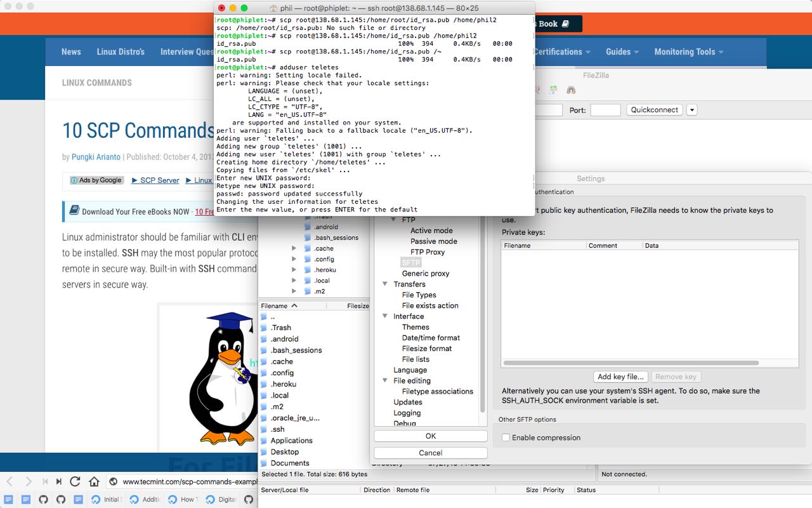812x508 pixels.
Task: Open site info via globe icon in address bar
Action: [x=113, y=482]
